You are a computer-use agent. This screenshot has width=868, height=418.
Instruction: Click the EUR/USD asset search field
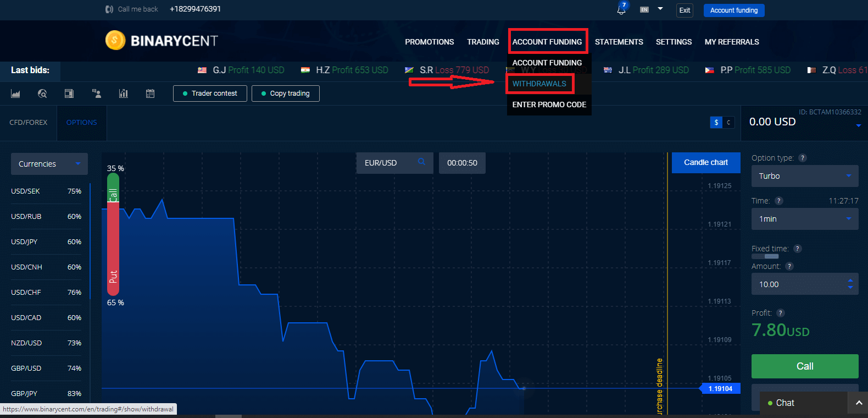point(394,163)
